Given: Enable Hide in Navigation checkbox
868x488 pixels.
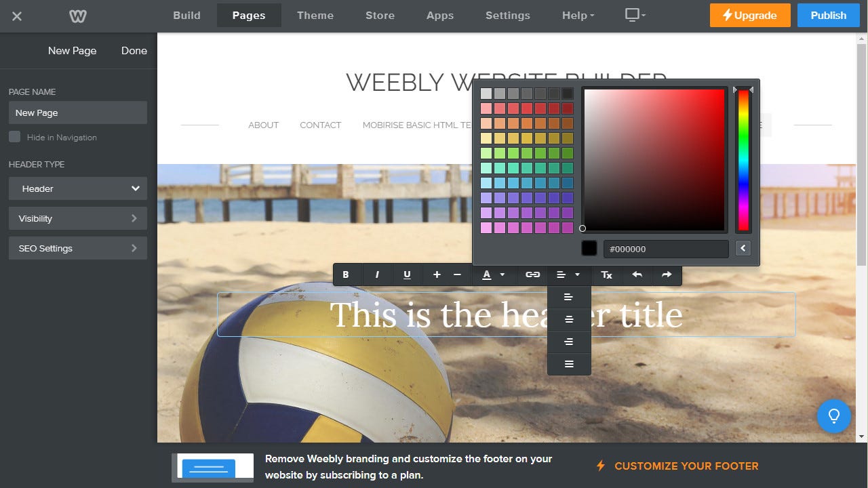Looking at the screenshot, I should 14,137.
